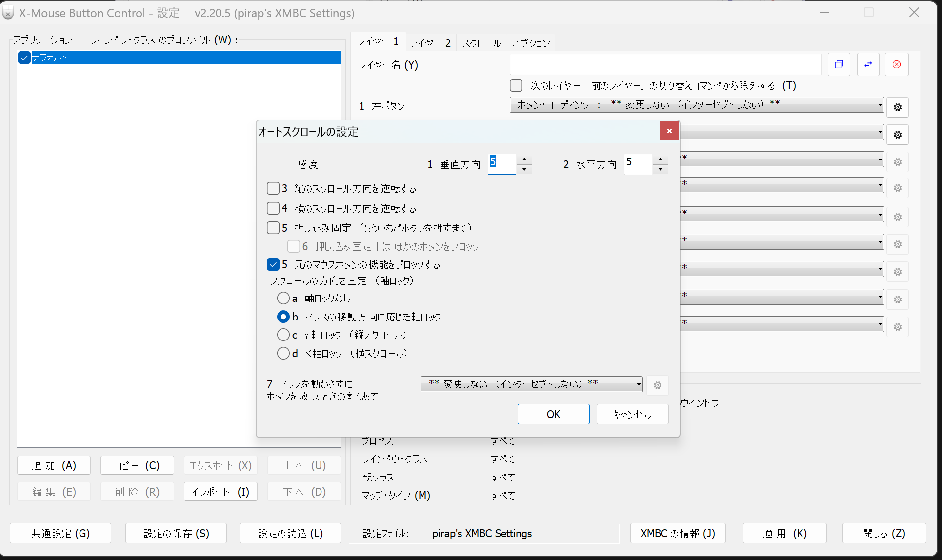Click the キャンセル button
This screenshot has height=560, width=942.
(x=632, y=414)
